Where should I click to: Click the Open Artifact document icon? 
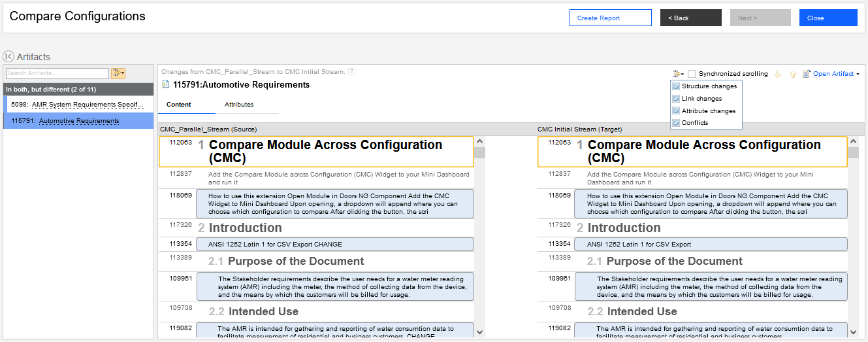[x=807, y=74]
